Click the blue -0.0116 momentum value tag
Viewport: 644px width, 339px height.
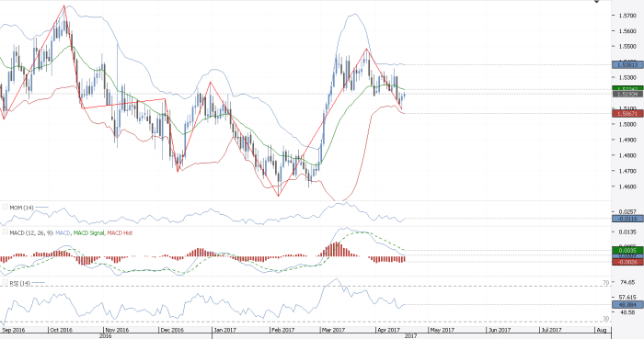pyautogui.click(x=627, y=219)
